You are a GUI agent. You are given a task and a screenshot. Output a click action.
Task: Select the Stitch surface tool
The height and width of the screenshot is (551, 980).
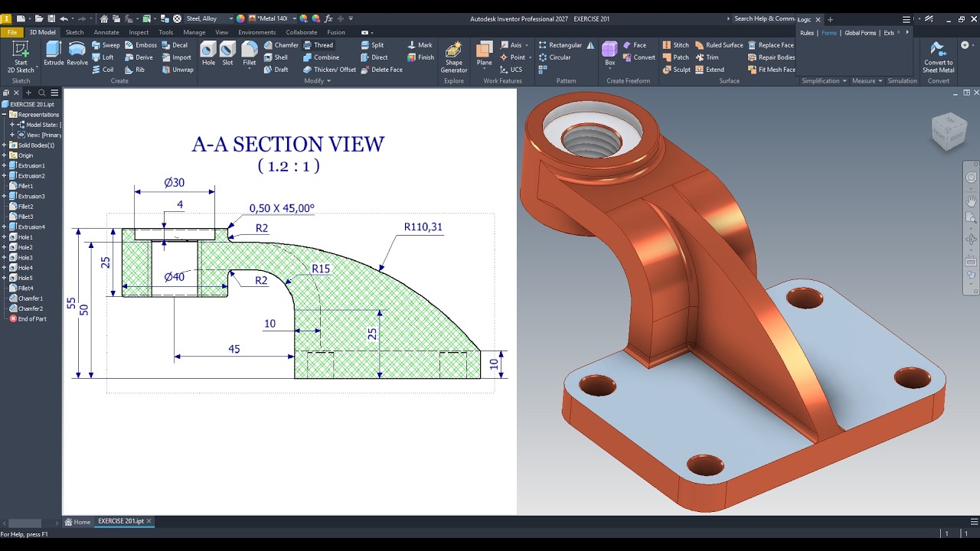[675, 45]
